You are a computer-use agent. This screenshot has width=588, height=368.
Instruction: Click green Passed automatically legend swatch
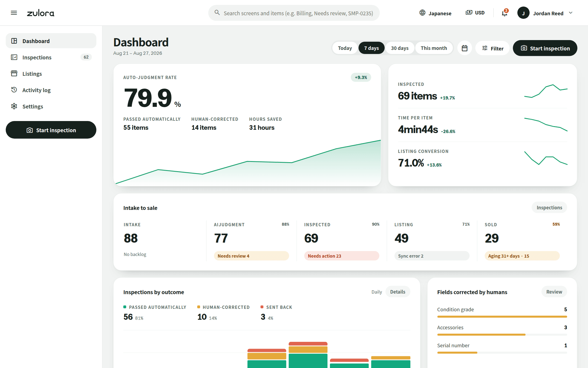pyautogui.click(x=125, y=307)
